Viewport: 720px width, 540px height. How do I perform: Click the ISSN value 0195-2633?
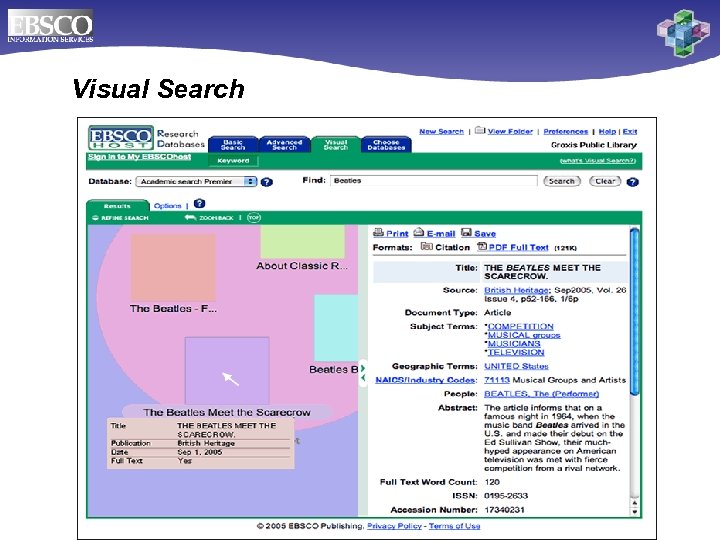pos(506,495)
